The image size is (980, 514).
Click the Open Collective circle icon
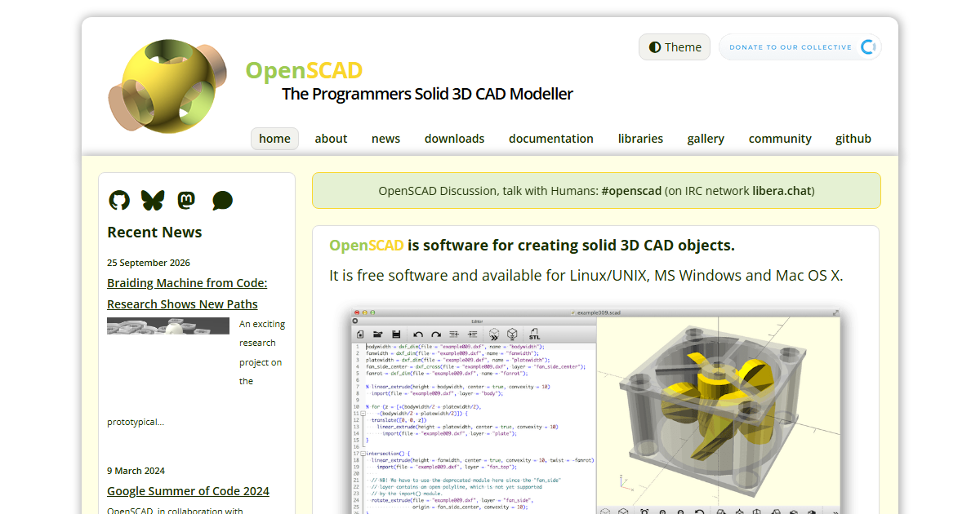coord(868,47)
